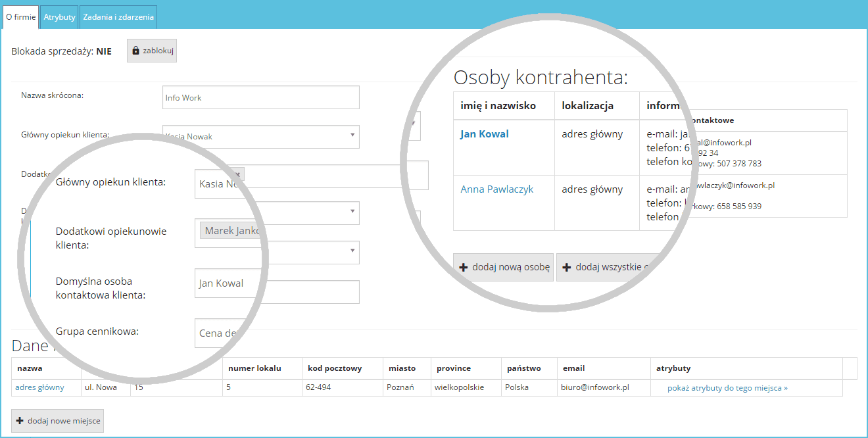Viewport: 868px width, 438px height.
Task: Click dodaj nową osobę button
Action: [x=502, y=267]
